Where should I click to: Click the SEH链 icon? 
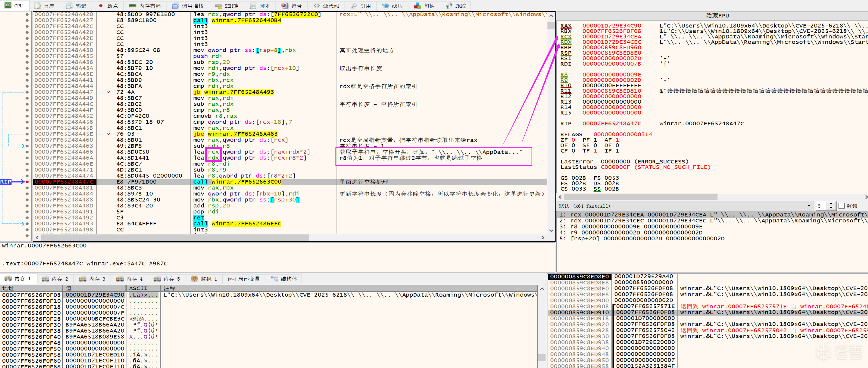[218, 6]
